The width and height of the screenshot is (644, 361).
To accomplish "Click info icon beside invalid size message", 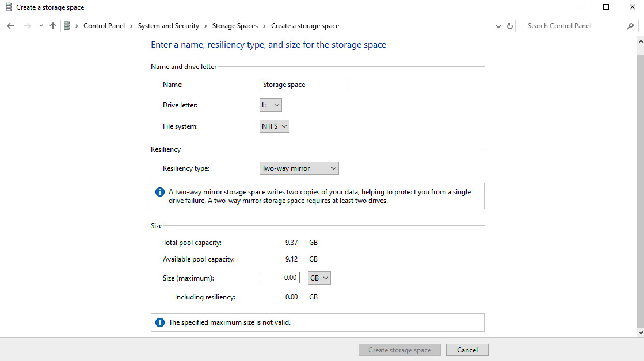I will point(160,322).
